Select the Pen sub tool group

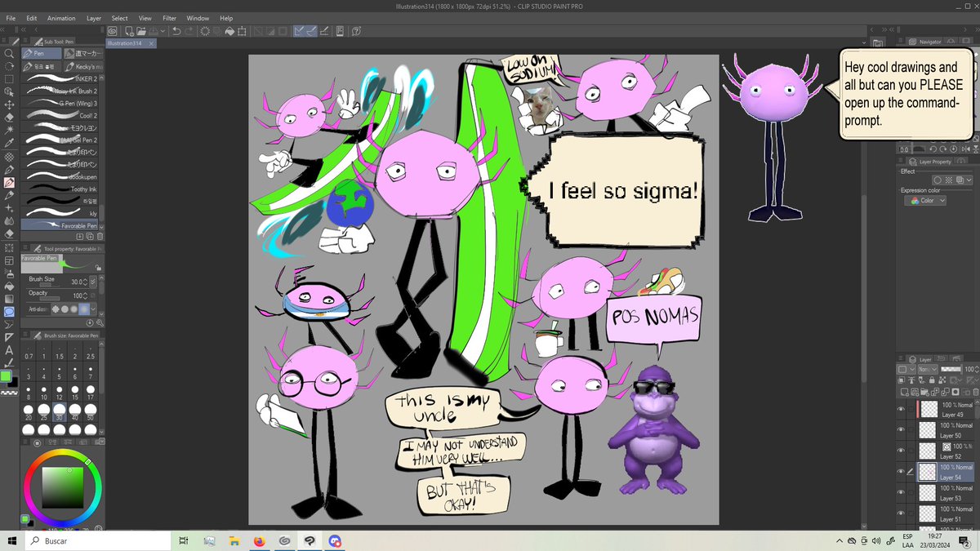(x=41, y=53)
